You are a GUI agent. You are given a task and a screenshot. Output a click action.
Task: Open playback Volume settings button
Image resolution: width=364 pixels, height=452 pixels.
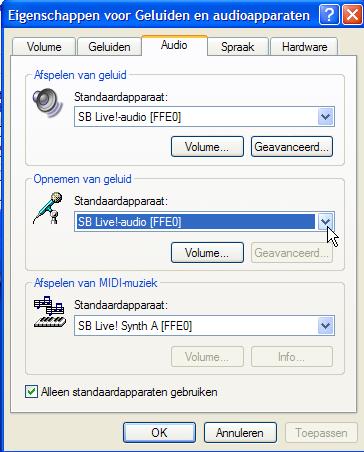click(207, 146)
